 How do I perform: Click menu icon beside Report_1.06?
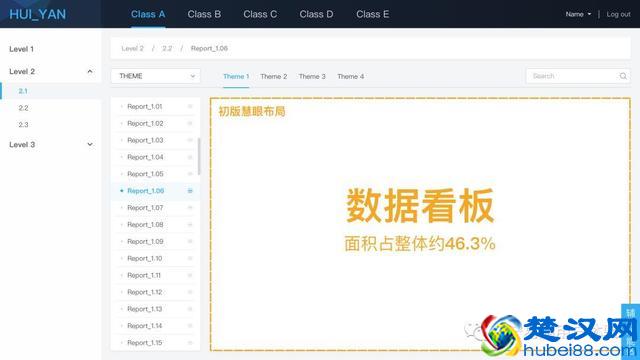[x=190, y=191]
